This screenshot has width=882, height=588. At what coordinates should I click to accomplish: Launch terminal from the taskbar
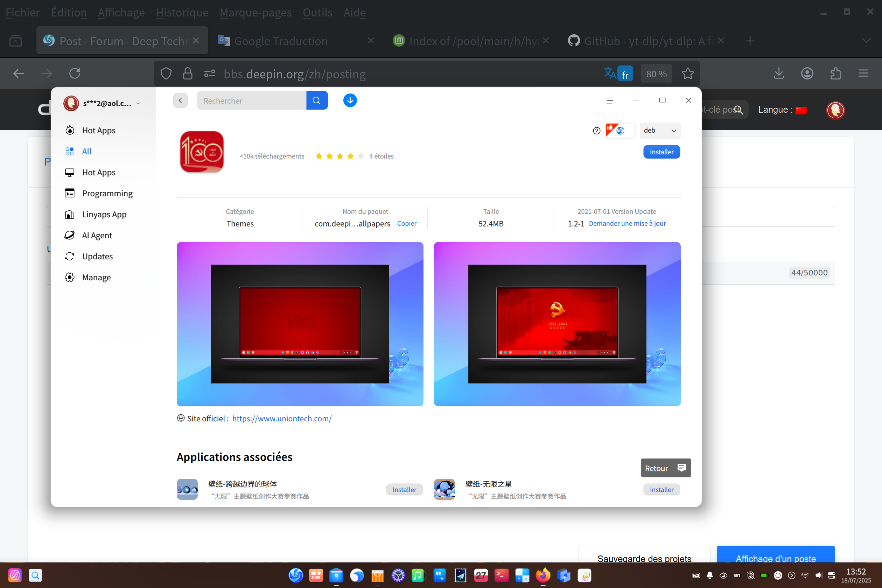(501, 575)
